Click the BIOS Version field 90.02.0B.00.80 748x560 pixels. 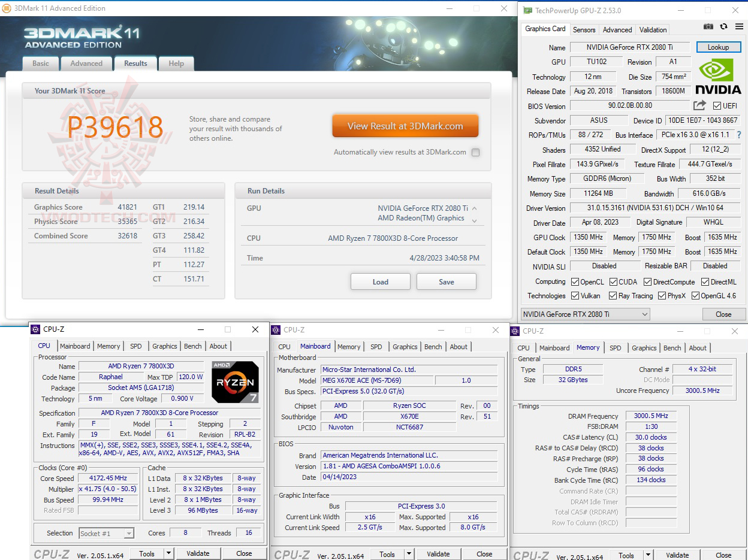coord(629,105)
